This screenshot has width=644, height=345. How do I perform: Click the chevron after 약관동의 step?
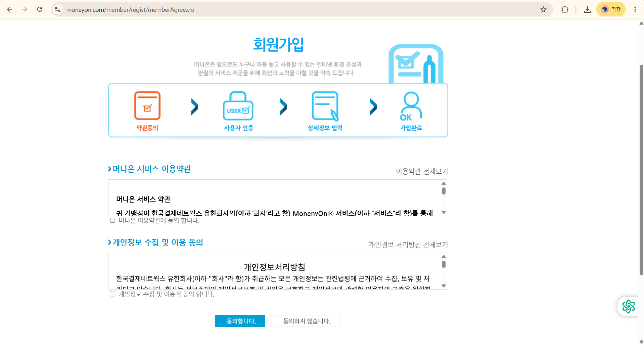(194, 107)
